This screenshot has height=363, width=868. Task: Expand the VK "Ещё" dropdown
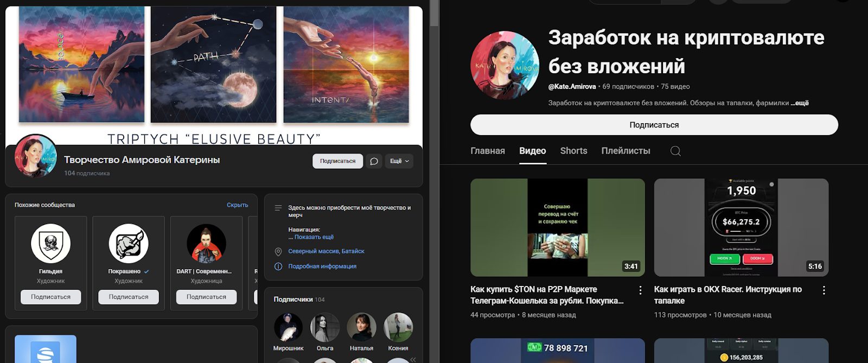coord(399,161)
